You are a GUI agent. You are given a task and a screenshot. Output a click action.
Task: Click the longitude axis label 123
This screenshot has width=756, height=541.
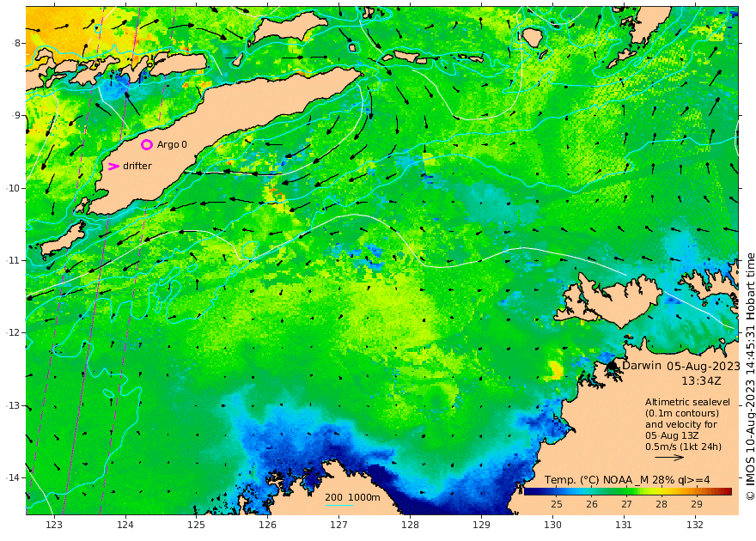pyautogui.click(x=54, y=525)
